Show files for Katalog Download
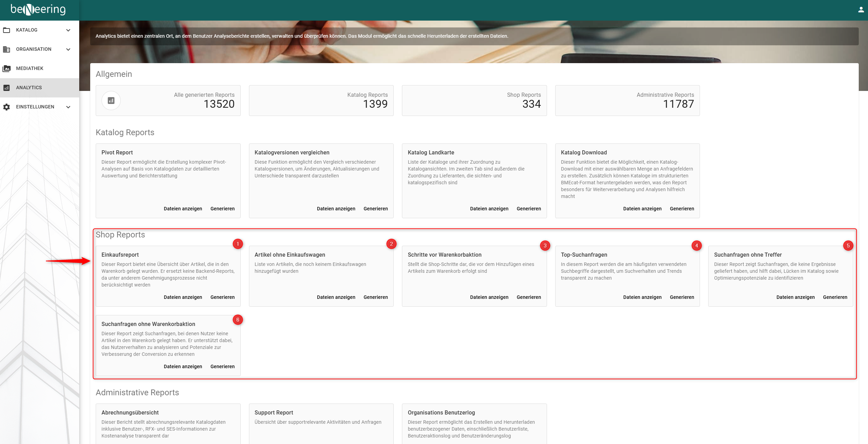Screen dimensions: 868x444 (642, 209)
